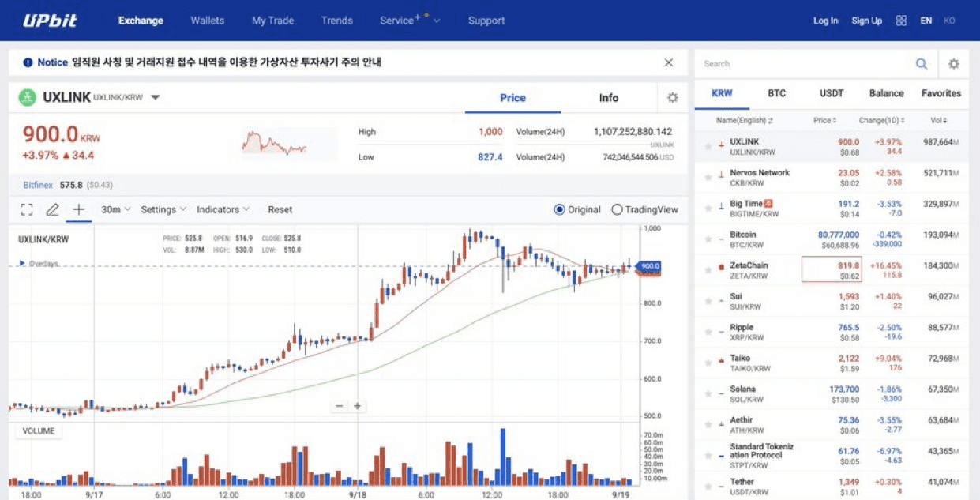The image size is (980, 500).
Task: Click the Sign Up link
Action: pyautogui.click(x=867, y=21)
